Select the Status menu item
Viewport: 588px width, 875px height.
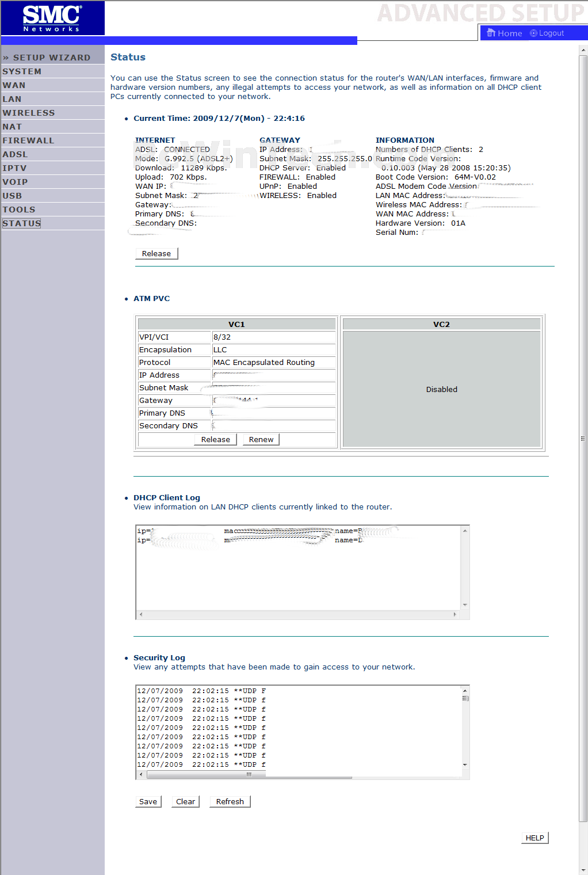[22, 223]
